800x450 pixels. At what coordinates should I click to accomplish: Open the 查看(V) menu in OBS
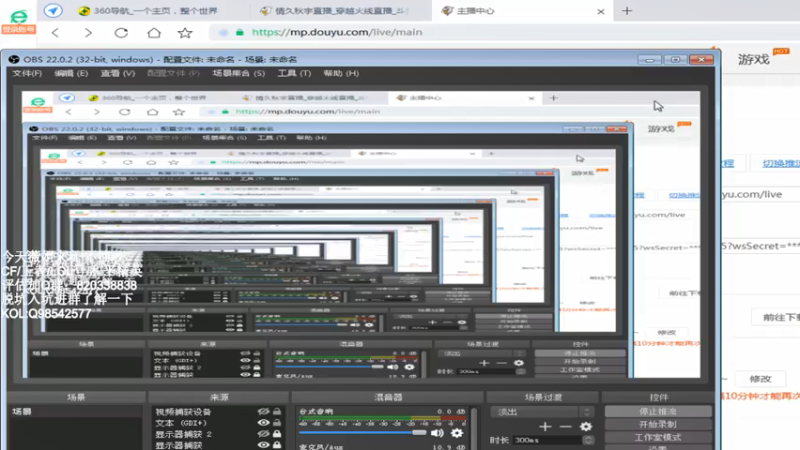(118, 73)
